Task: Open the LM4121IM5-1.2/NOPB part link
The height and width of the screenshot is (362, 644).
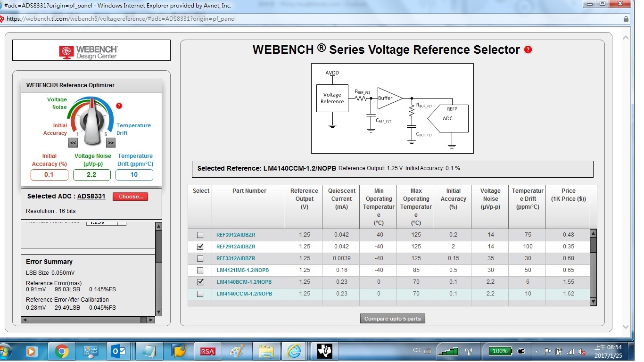Action: pos(243,270)
